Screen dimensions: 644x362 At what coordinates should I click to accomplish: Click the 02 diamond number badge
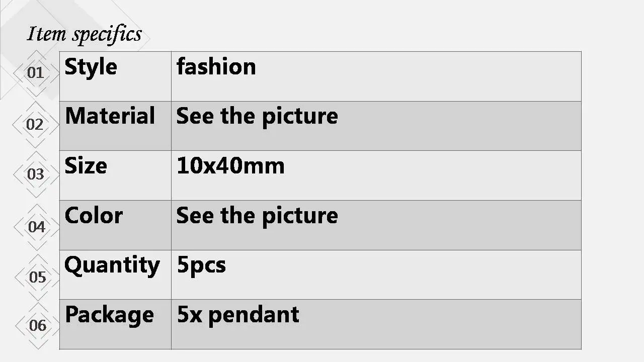click(35, 124)
